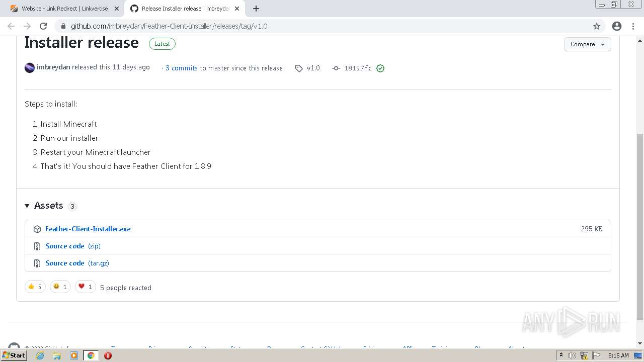View the 3 commits link
This screenshot has width=644, height=362.
pos(182,68)
